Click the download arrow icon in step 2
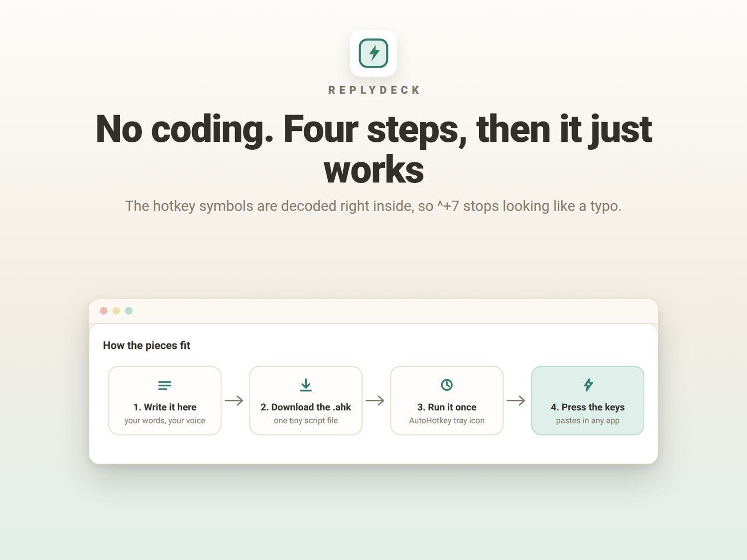 306,385
